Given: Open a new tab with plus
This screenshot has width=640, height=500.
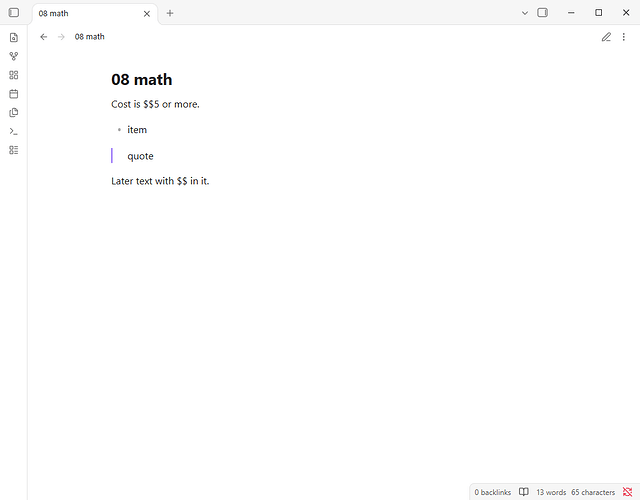Looking at the screenshot, I should tap(170, 13).
